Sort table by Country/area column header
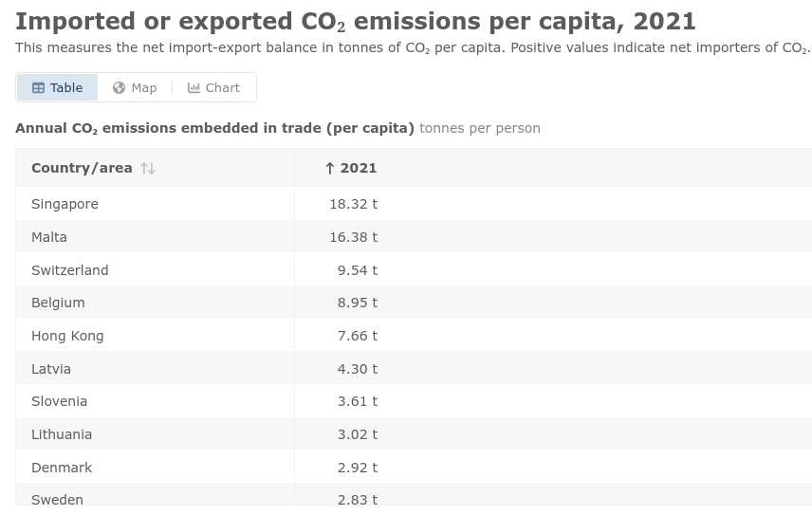This screenshot has width=812, height=515. (82, 168)
